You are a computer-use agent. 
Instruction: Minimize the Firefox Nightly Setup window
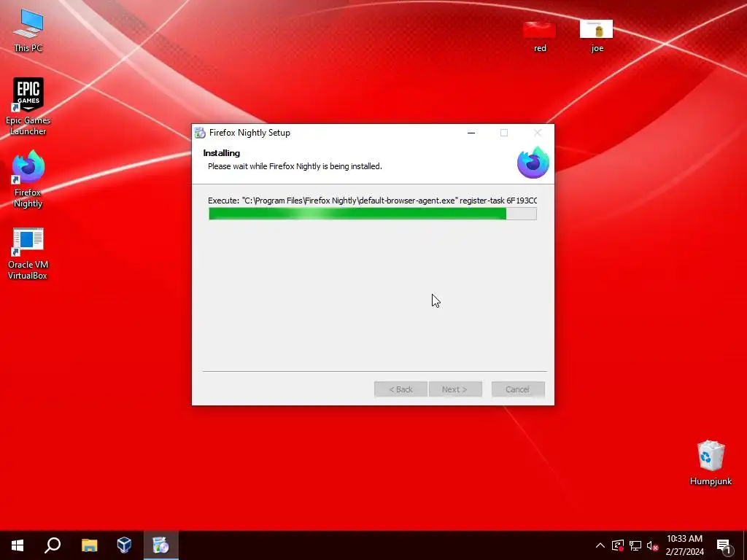click(471, 133)
